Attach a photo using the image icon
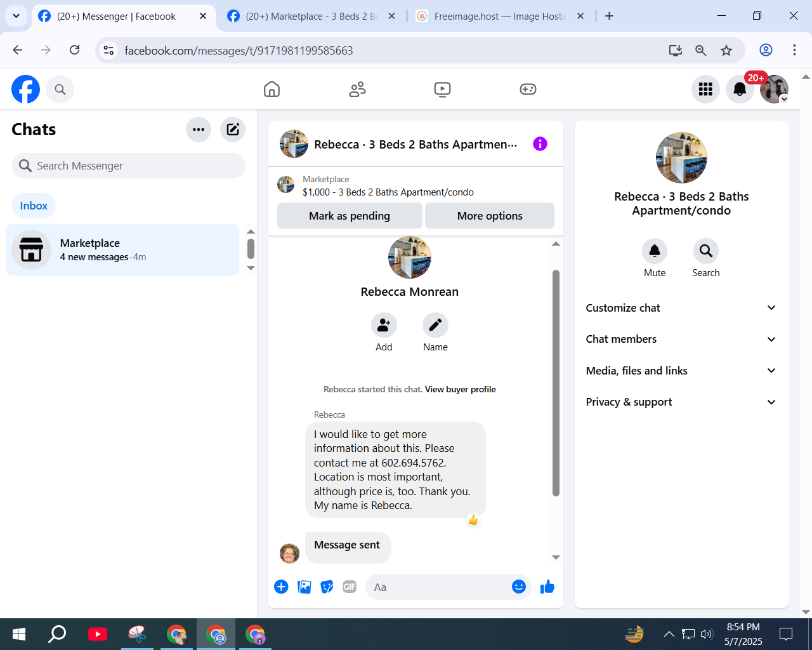Screen dimensions: 812x650 coord(304,587)
